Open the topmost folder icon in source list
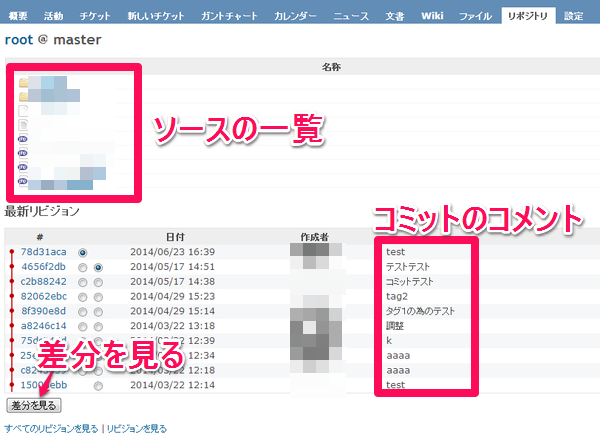Screen dimensions: 600x440 (24, 83)
